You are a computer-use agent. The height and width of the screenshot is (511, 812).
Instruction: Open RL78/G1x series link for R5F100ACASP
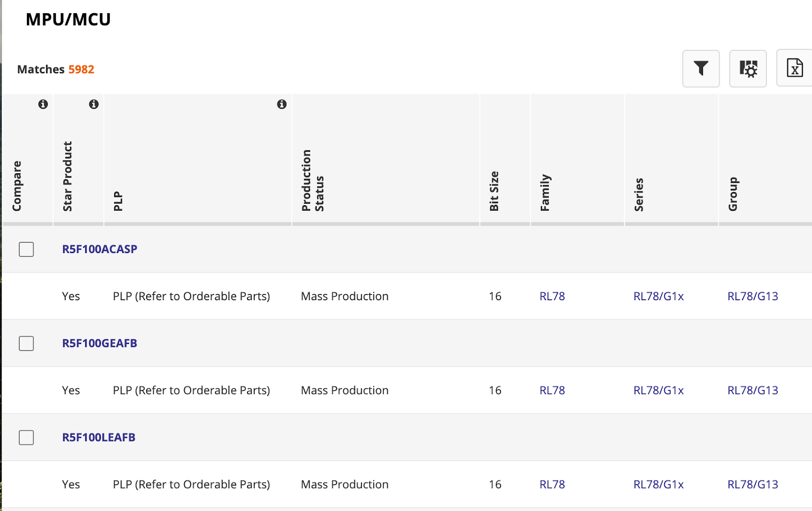pyautogui.click(x=659, y=296)
